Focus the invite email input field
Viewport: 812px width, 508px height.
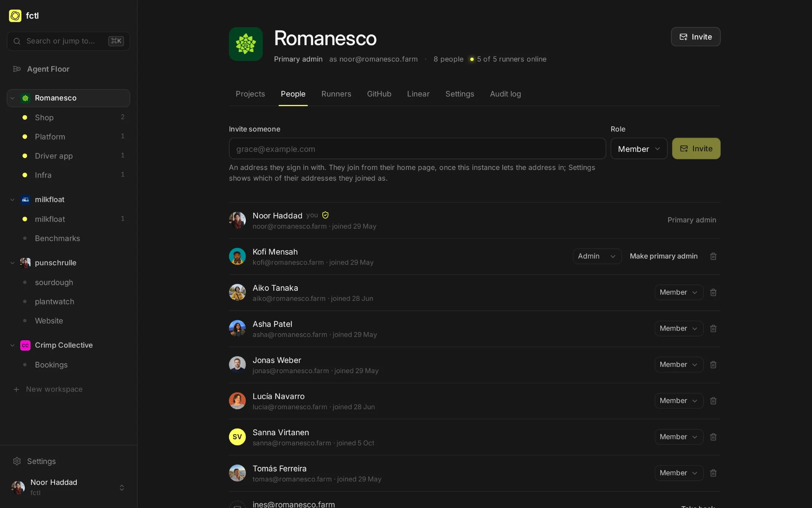click(x=417, y=149)
